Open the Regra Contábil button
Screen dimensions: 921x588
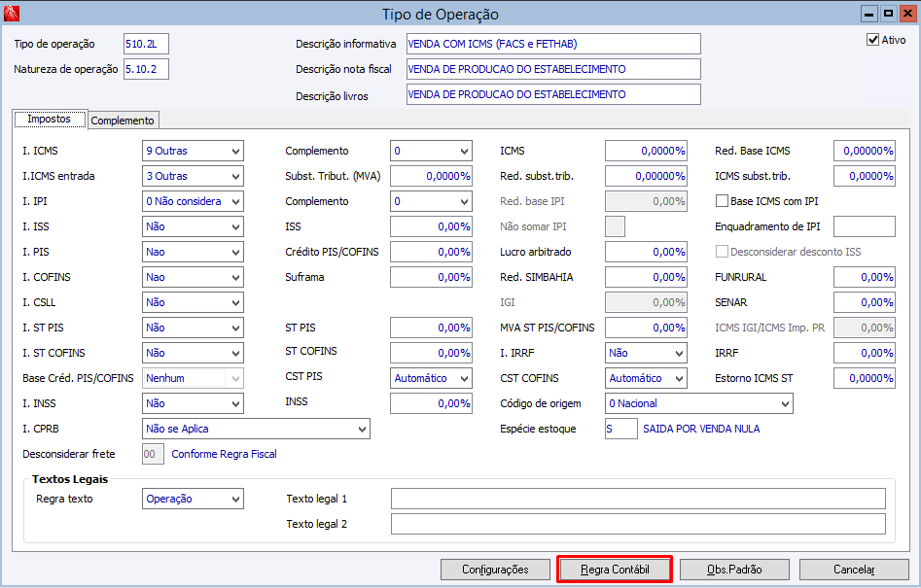click(x=615, y=570)
